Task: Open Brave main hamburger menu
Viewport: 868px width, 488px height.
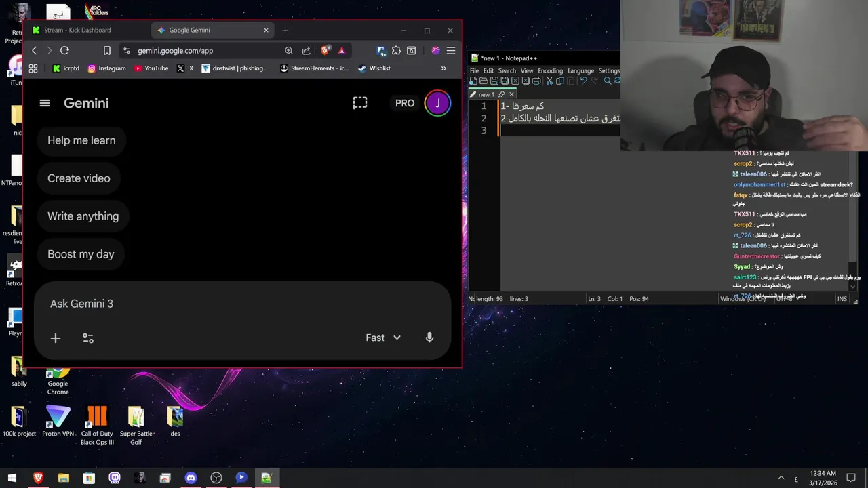Action: pyautogui.click(x=451, y=50)
